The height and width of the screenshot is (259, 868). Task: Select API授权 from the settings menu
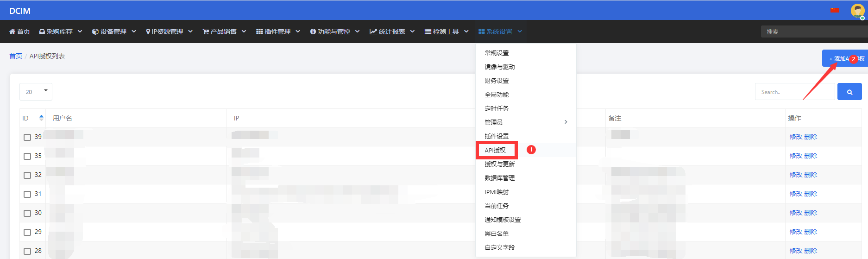click(x=495, y=150)
